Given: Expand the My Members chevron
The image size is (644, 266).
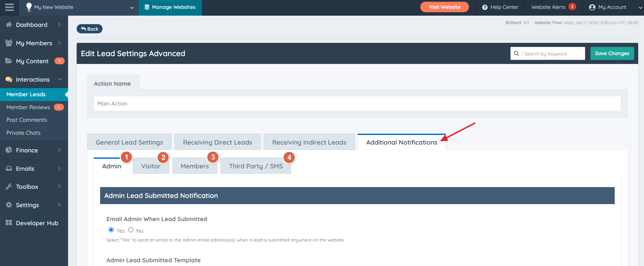Looking at the screenshot, I should click(59, 43).
